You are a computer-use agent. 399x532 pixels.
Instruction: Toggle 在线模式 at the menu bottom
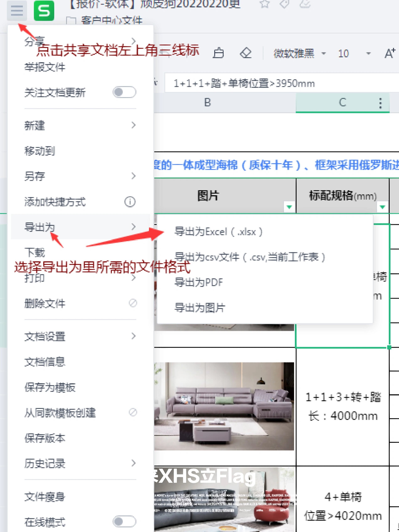(x=124, y=521)
